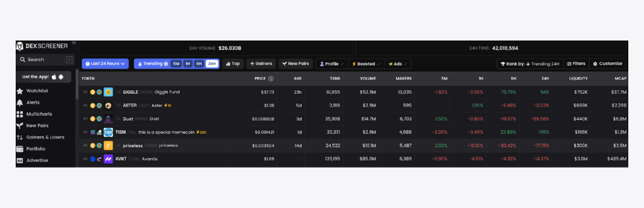Viewport: 644px width, 208px height.
Task: Toggle the Ads filter
Action: coord(398,64)
